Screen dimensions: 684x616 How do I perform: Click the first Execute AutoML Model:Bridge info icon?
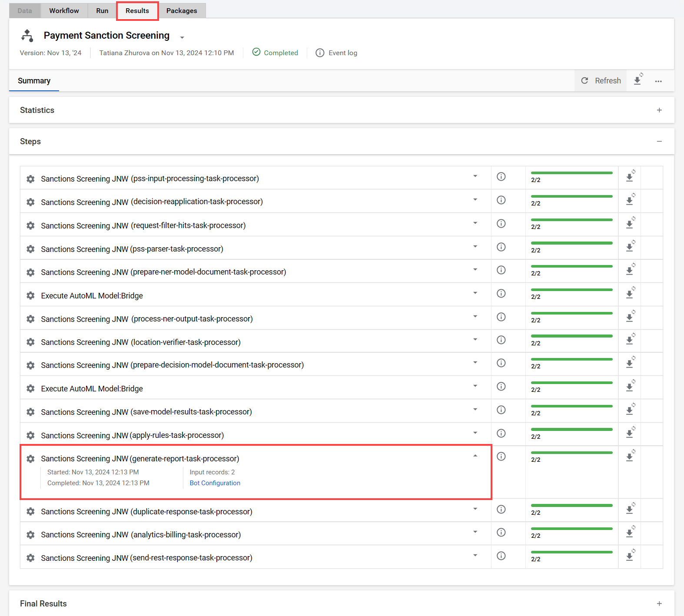click(501, 293)
